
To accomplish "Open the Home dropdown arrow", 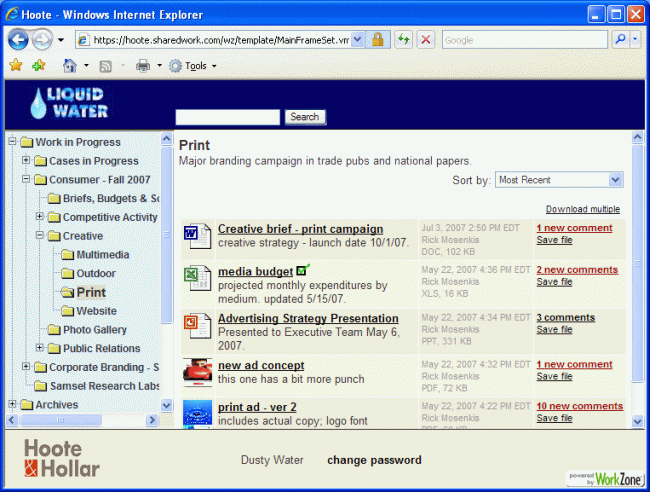I will pos(86,65).
